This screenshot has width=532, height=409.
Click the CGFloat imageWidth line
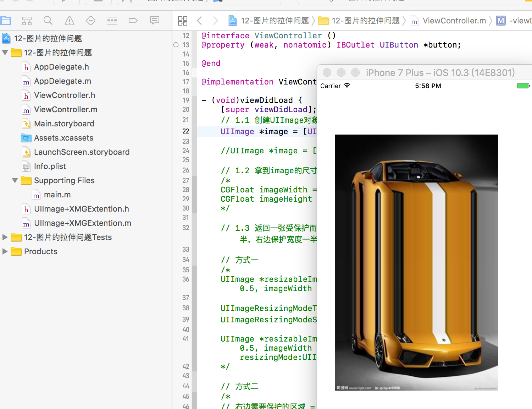click(x=268, y=190)
